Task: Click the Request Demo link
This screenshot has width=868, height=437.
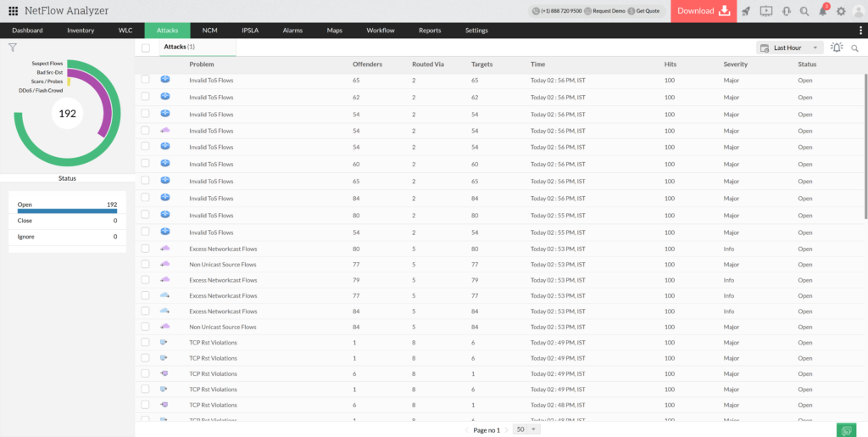Action: pyautogui.click(x=604, y=11)
